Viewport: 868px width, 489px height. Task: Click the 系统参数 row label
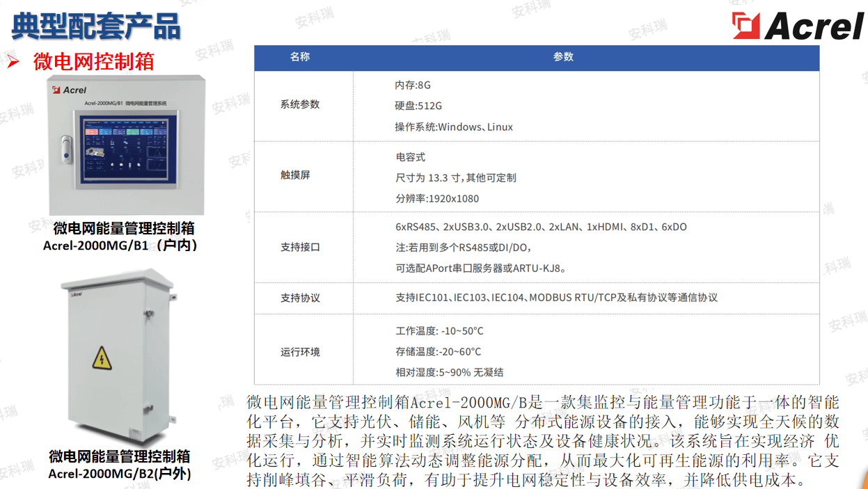[x=300, y=104]
